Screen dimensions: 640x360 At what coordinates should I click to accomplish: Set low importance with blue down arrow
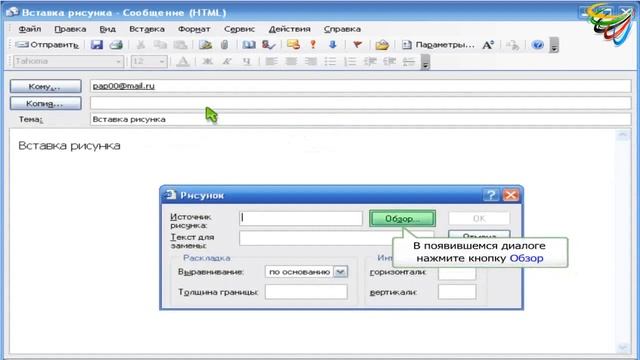point(332,44)
